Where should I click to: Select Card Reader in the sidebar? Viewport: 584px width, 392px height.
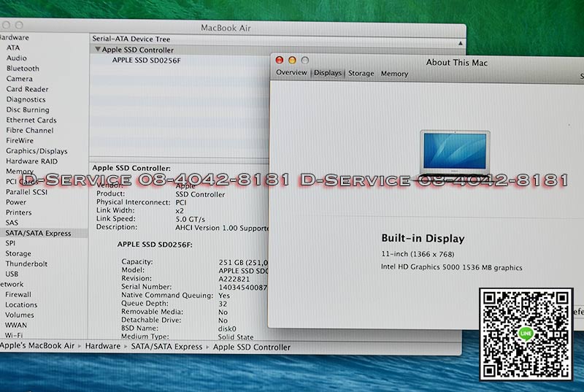click(27, 89)
